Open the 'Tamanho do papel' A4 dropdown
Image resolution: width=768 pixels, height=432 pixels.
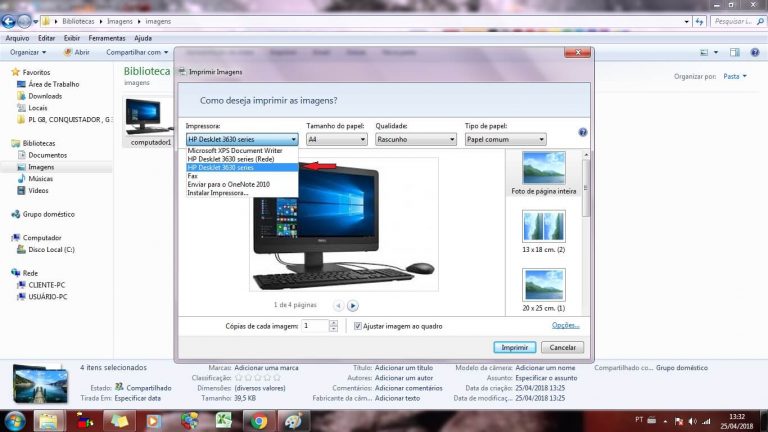336,140
